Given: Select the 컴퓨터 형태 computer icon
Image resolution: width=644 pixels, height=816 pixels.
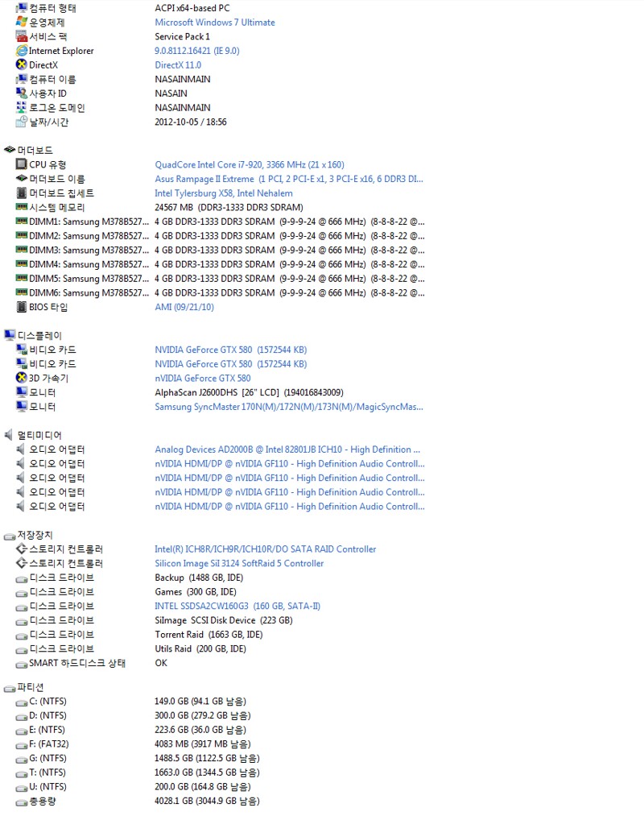Looking at the screenshot, I should [x=21, y=8].
